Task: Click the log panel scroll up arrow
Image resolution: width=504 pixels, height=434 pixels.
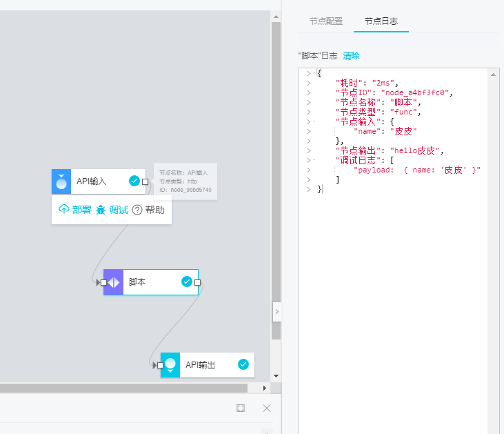Action: tap(493, 75)
